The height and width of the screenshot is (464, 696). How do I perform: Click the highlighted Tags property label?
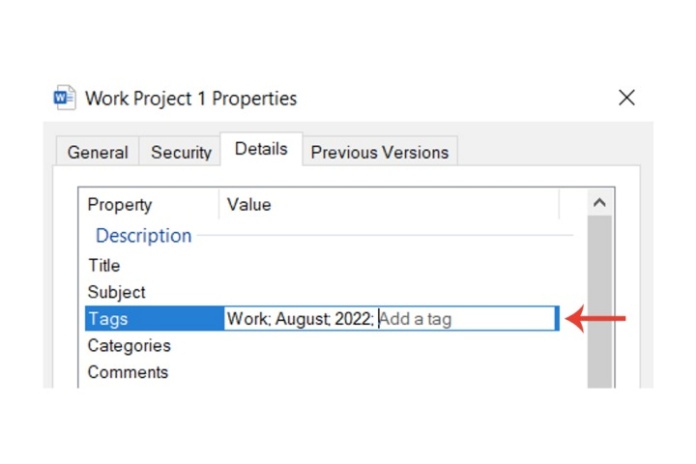108,319
